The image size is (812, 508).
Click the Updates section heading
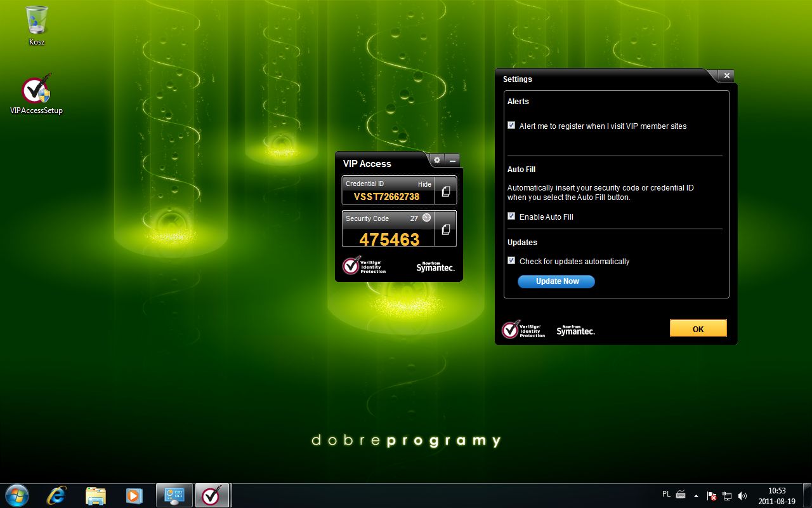click(522, 243)
